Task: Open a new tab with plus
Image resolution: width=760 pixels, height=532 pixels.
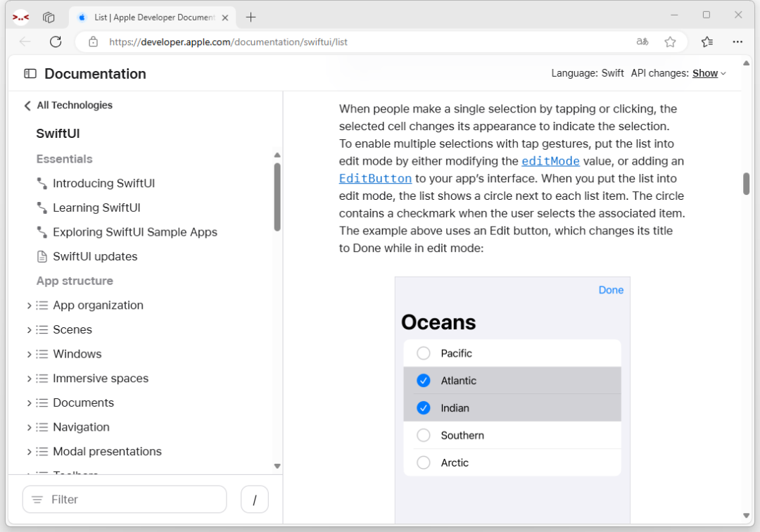Action: click(x=251, y=18)
